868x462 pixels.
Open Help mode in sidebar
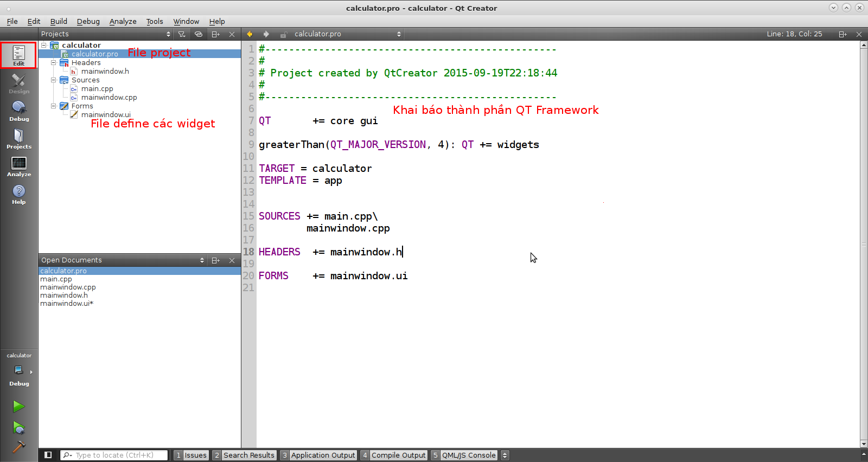[19, 194]
